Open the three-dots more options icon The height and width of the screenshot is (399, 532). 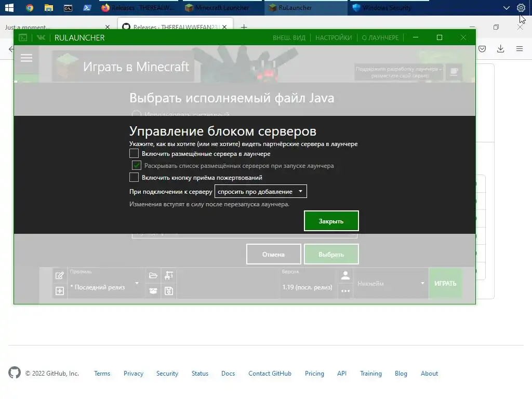click(x=345, y=291)
